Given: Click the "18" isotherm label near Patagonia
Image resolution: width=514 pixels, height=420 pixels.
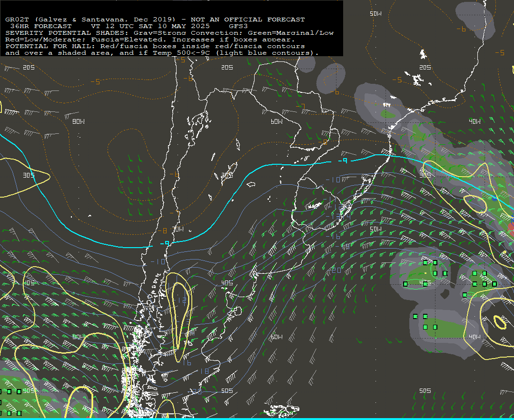Looking at the screenshot, I should click(204, 371).
